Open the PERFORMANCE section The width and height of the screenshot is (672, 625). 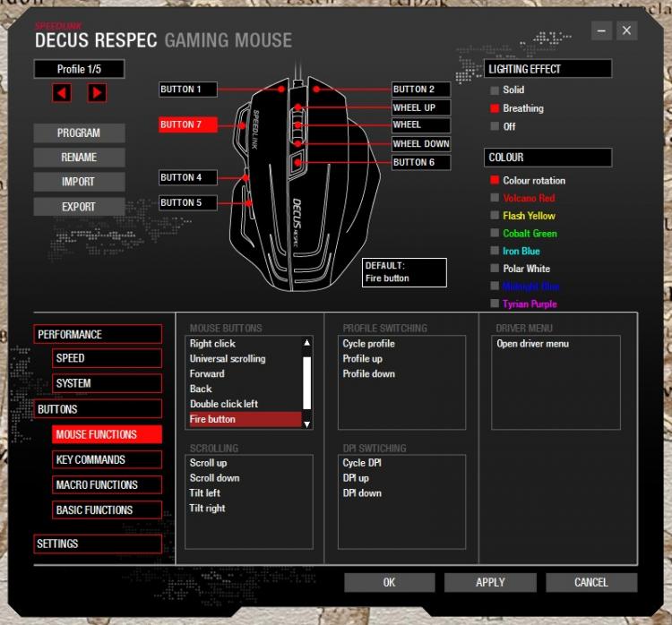pyautogui.click(x=98, y=334)
